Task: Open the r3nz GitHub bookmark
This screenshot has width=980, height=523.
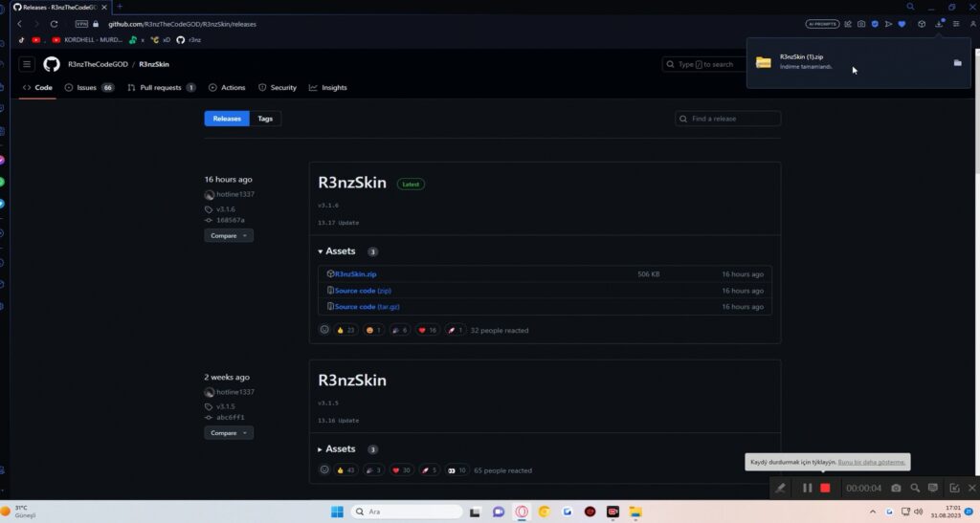Action: click(189, 40)
